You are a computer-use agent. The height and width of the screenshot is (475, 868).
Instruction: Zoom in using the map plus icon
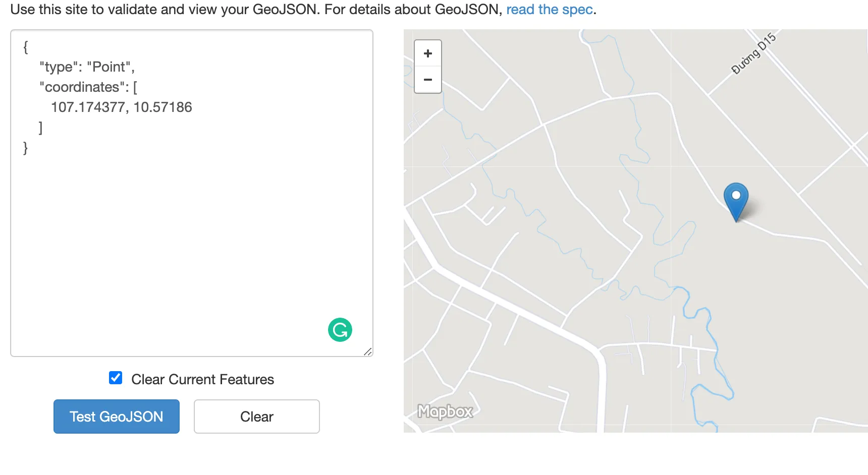pyautogui.click(x=427, y=53)
